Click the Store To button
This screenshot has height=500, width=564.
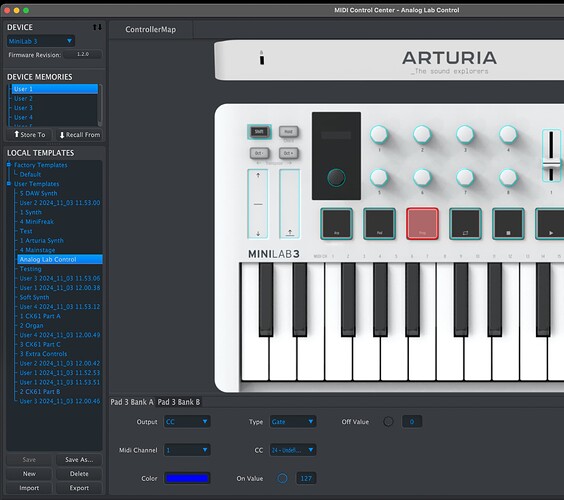[x=29, y=135]
